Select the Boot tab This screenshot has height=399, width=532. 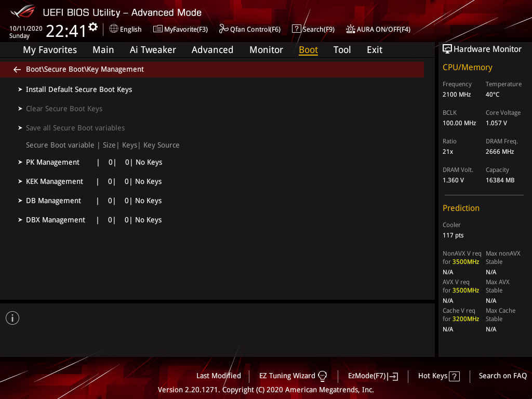309,50
